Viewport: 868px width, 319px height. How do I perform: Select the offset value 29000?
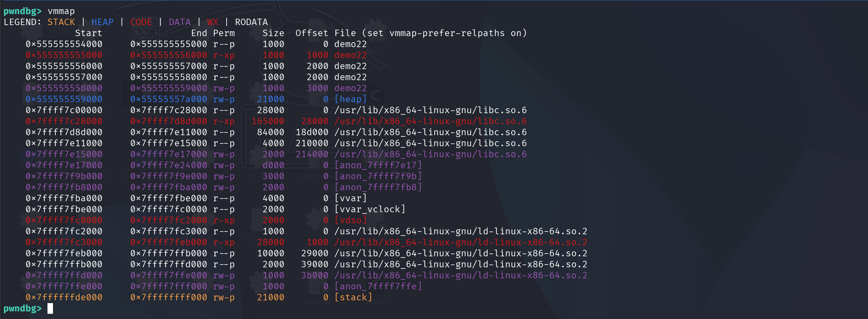[x=314, y=253]
